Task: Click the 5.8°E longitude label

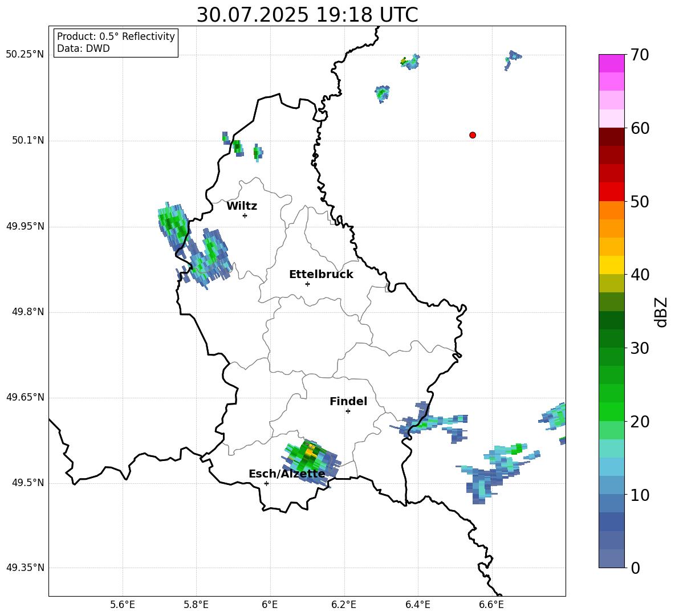Action: pyautogui.click(x=196, y=605)
